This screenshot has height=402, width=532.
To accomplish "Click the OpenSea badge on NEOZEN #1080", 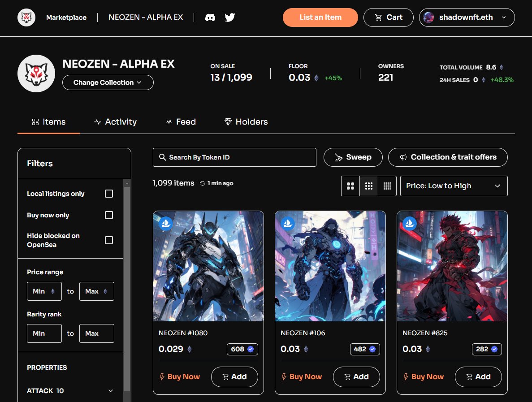I will click(x=165, y=224).
